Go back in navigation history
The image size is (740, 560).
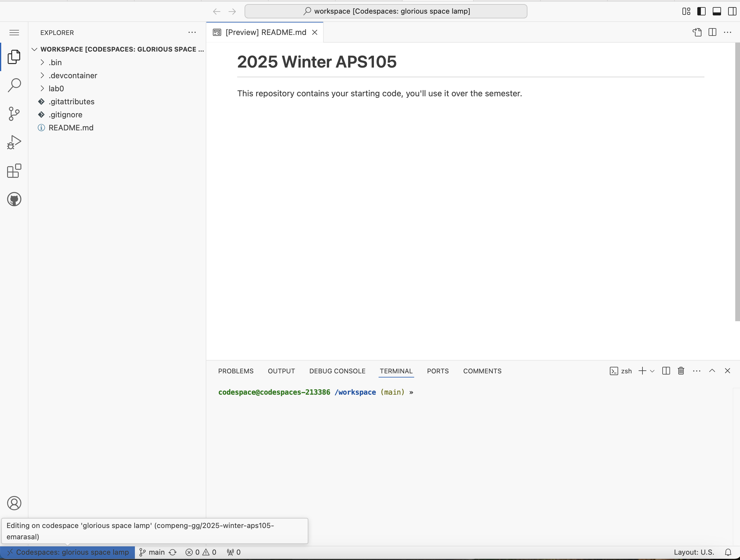pyautogui.click(x=216, y=11)
